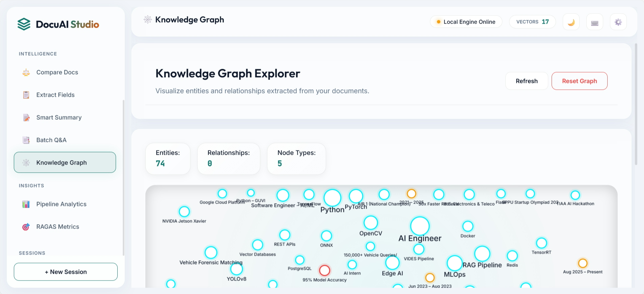Select the 150,000+ Vehicle Queries node
Screen dimensions: 644x294
370,246
